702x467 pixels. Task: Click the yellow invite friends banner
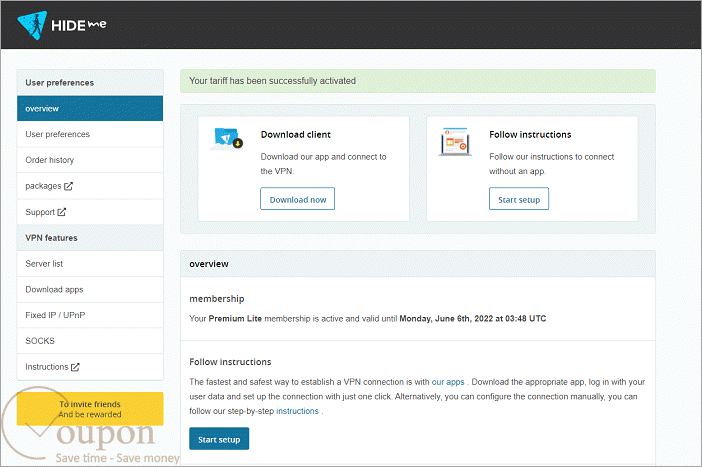90,409
